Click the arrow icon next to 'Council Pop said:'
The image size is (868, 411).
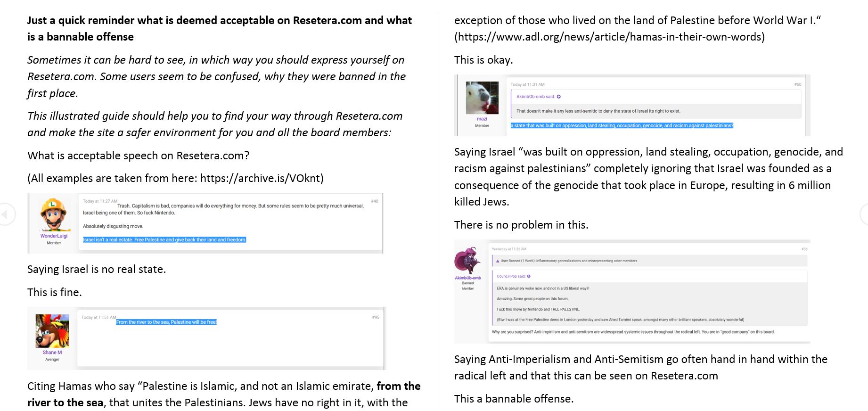[x=529, y=276]
